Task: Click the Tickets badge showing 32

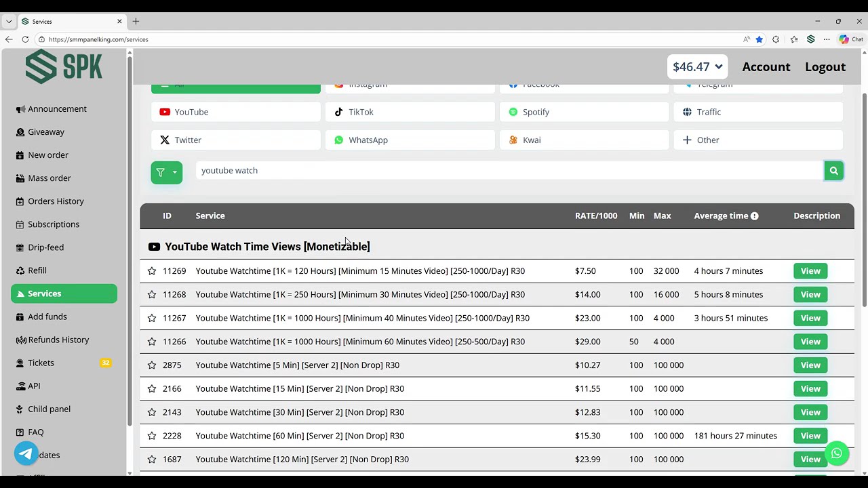Action: [x=106, y=363]
